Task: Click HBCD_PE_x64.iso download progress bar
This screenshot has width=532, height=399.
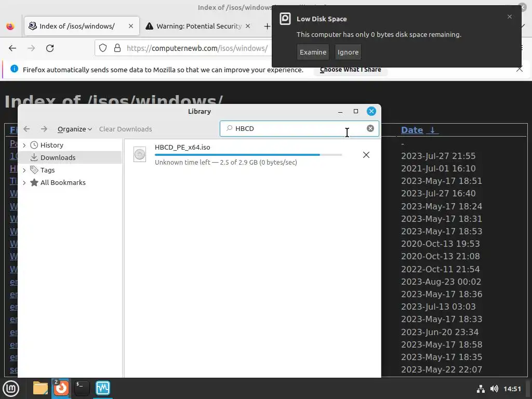Action: [x=248, y=155]
